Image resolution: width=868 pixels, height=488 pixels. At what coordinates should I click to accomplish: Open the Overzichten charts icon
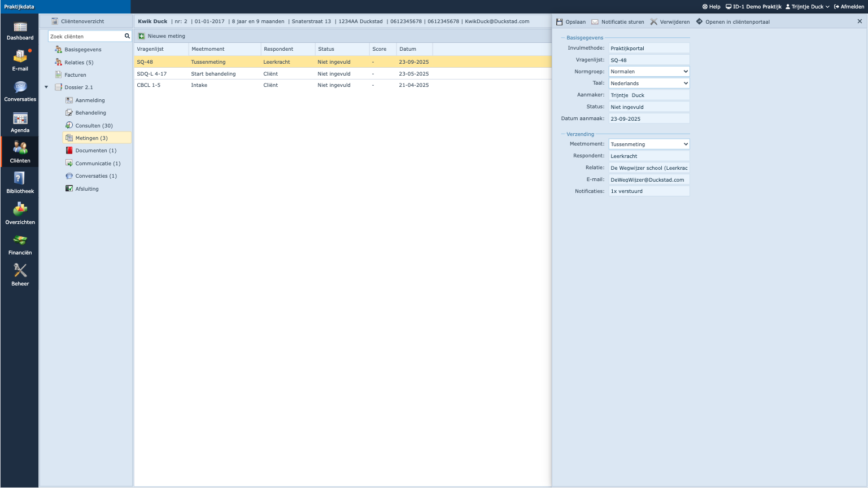(20, 214)
